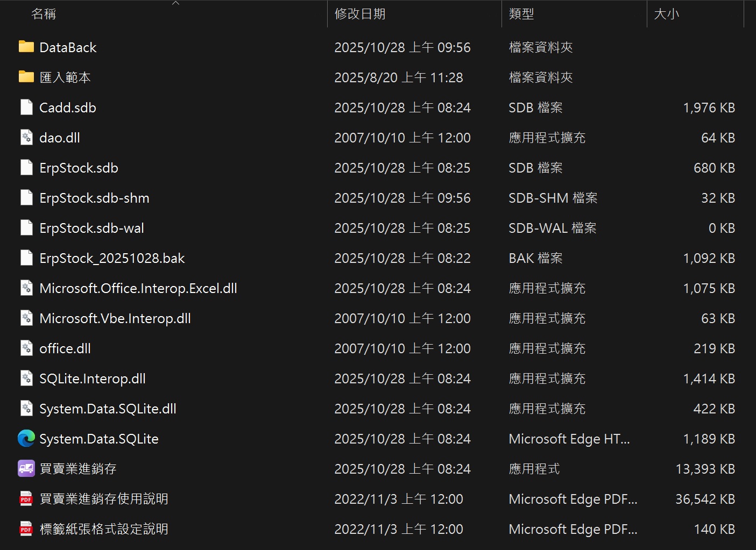Click the sort caret above 名稱

(x=175, y=3)
